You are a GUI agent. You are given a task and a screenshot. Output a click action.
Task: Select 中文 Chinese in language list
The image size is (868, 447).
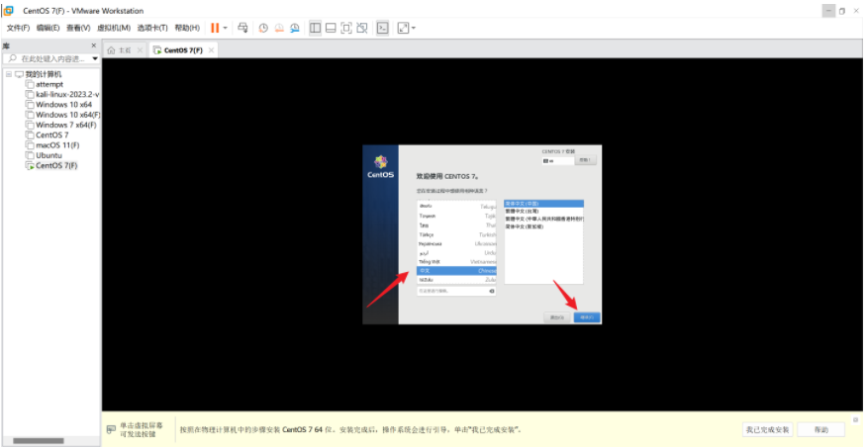pyautogui.click(x=456, y=271)
